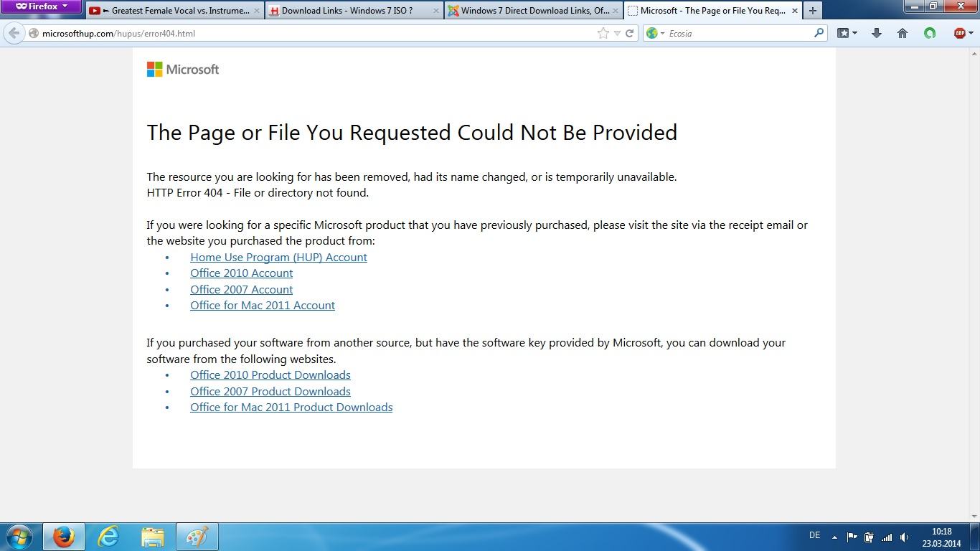The height and width of the screenshot is (551, 980).
Task: Close the Greatest Female Vocal YouTube tab
Action: click(x=256, y=11)
